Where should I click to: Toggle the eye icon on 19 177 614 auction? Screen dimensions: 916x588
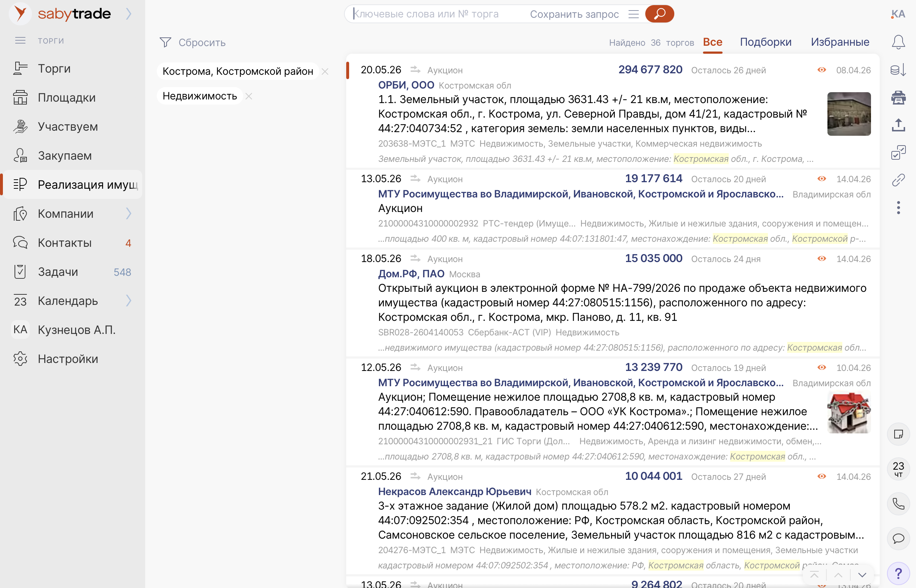[822, 179]
